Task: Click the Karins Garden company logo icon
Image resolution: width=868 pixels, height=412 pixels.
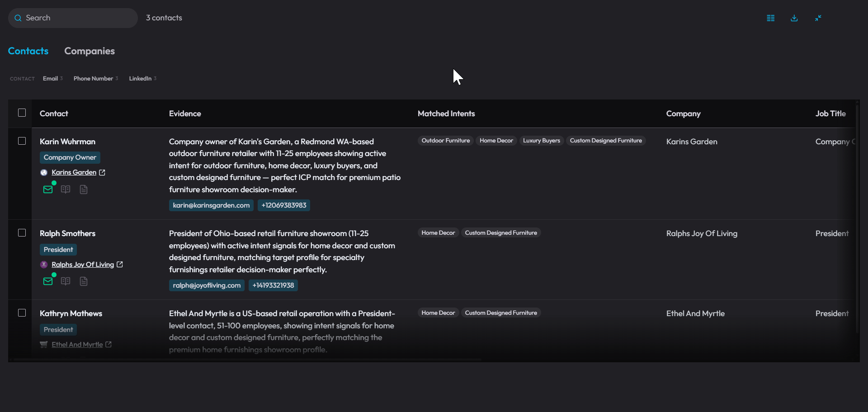Action: point(44,172)
